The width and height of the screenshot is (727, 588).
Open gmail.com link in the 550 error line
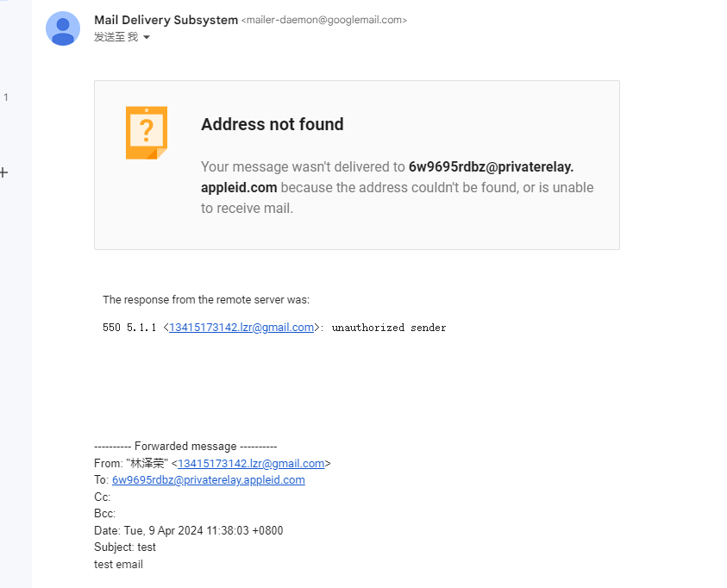click(x=241, y=328)
